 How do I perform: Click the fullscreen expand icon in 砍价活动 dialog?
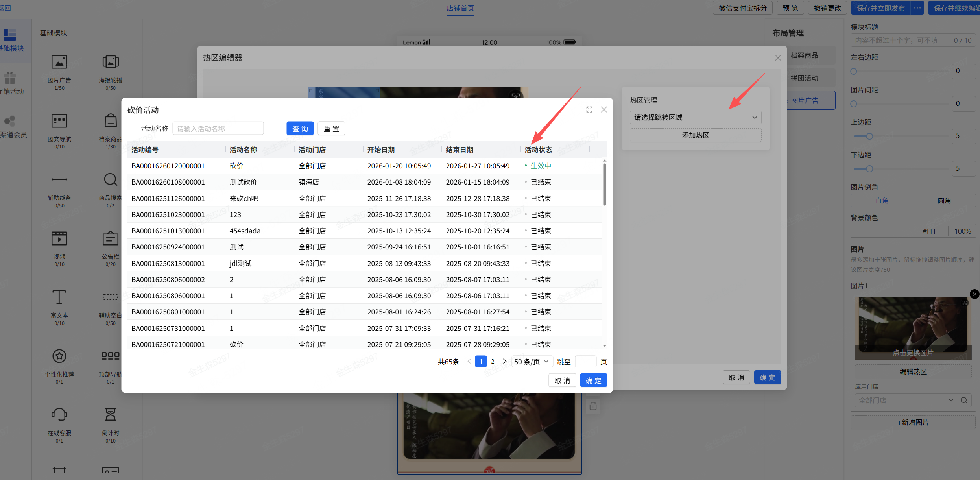tap(589, 110)
